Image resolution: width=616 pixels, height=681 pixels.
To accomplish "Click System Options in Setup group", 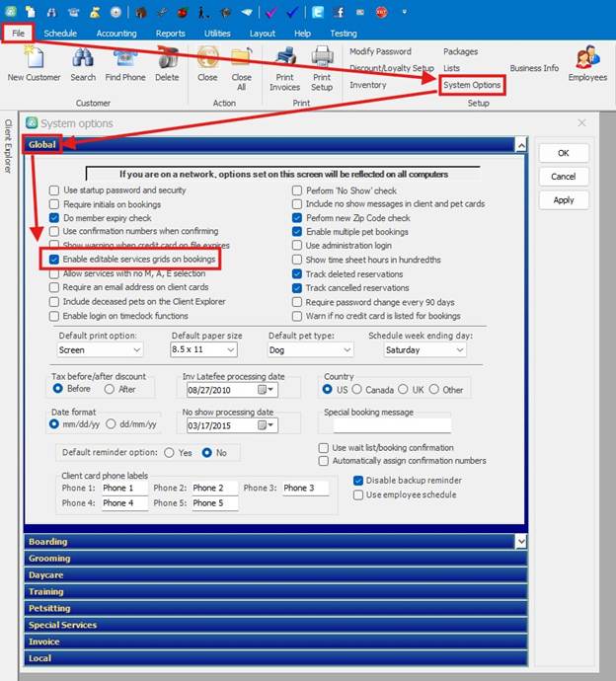I will tap(472, 85).
